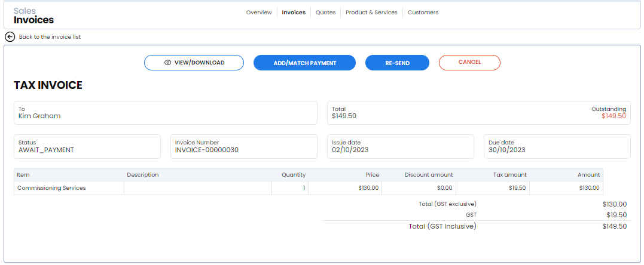Open the Overview tab
The height and width of the screenshot is (265, 644).
click(259, 13)
